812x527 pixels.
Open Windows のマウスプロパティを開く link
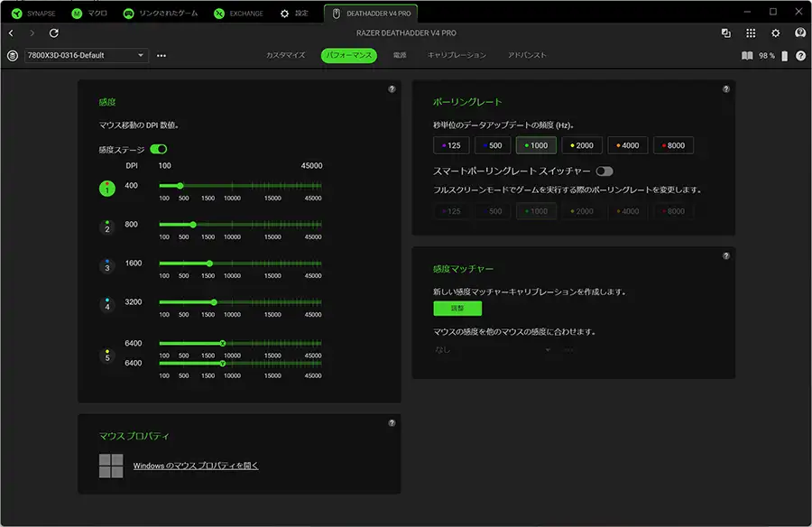coord(196,466)
